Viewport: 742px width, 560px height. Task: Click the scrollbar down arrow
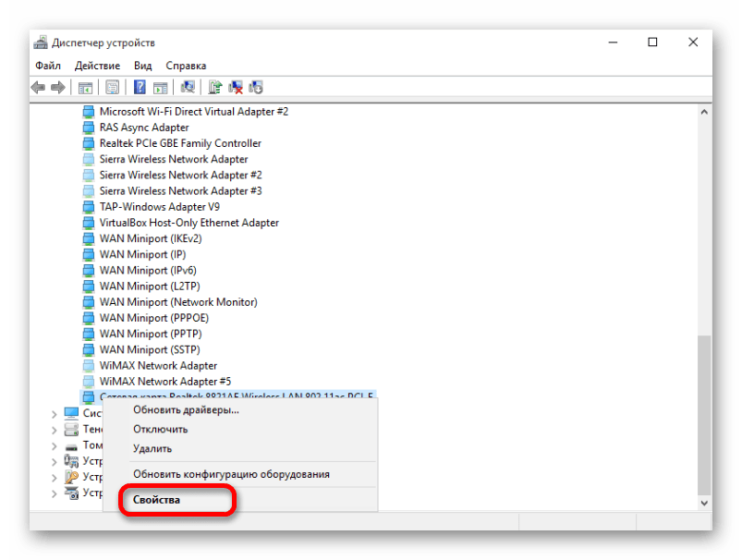[x=704, y=503]
